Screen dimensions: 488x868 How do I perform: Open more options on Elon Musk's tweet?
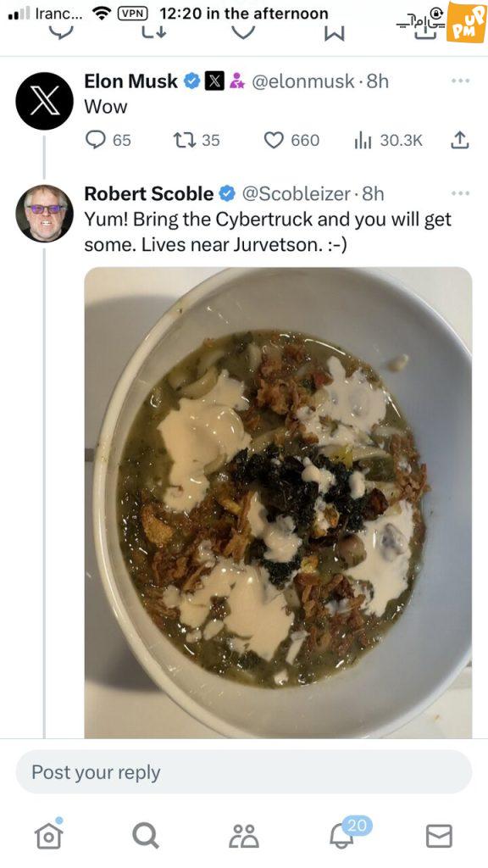click(x=460, y=81)
